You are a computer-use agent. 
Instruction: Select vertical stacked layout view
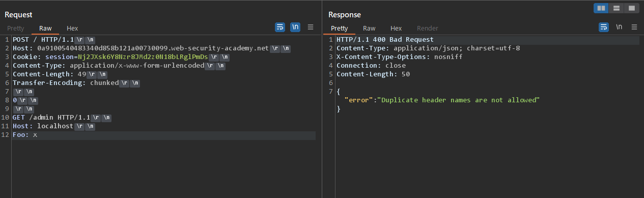pos(617,8)
